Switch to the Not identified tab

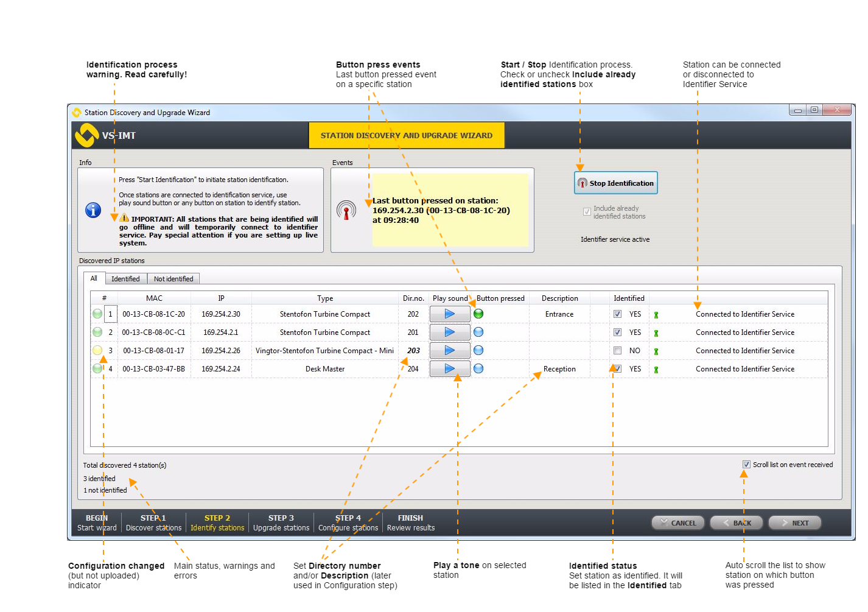pos(173,279)
